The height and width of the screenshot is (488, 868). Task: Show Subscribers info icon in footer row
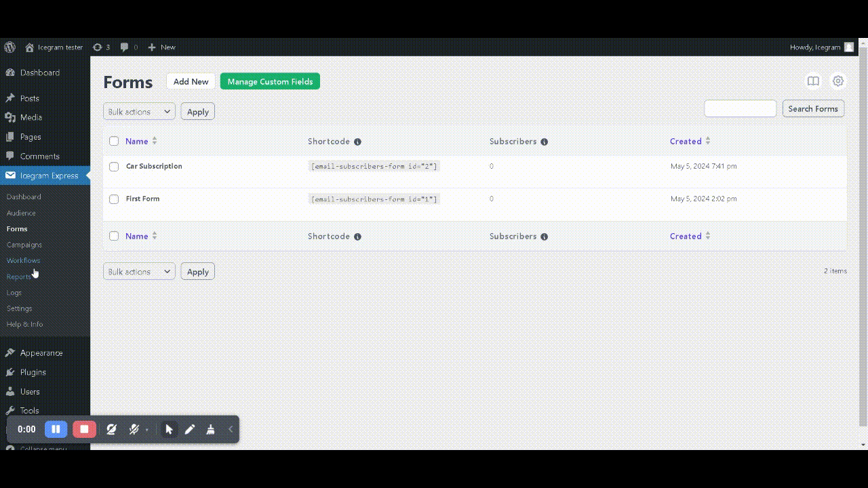click(x=544, y=237)
